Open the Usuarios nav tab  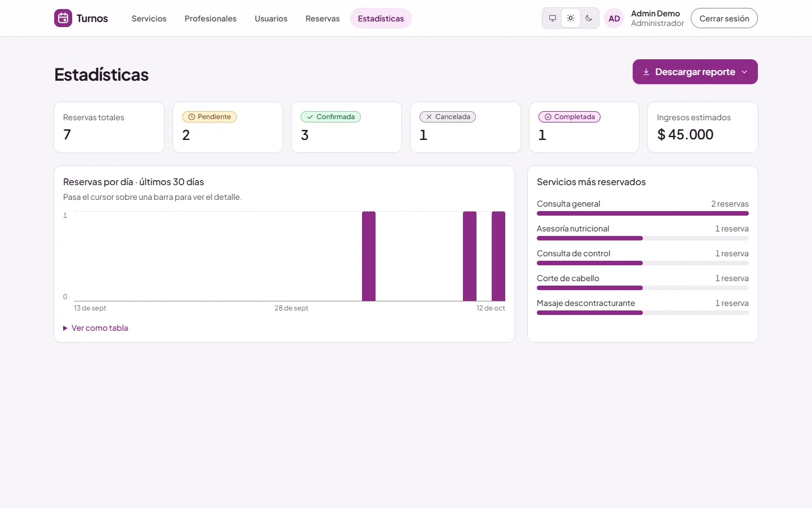271,18
